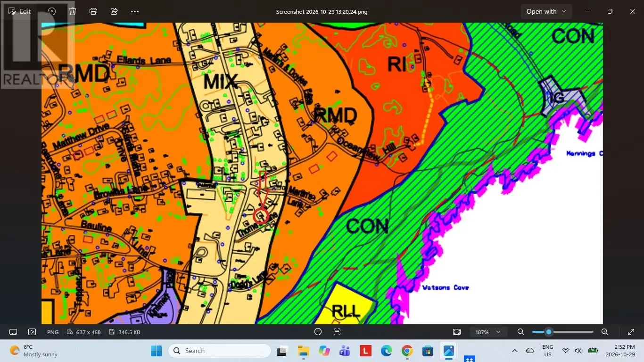644x362 pixels.
Task: Click the 346.5 KB file size text
Action: click(x=129, y=332)
